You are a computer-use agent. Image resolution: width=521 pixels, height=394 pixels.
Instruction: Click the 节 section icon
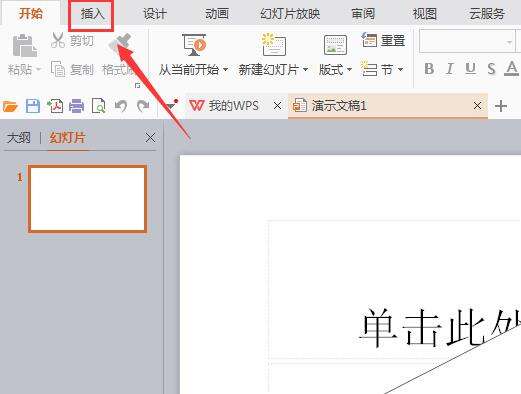pos(369,69)
